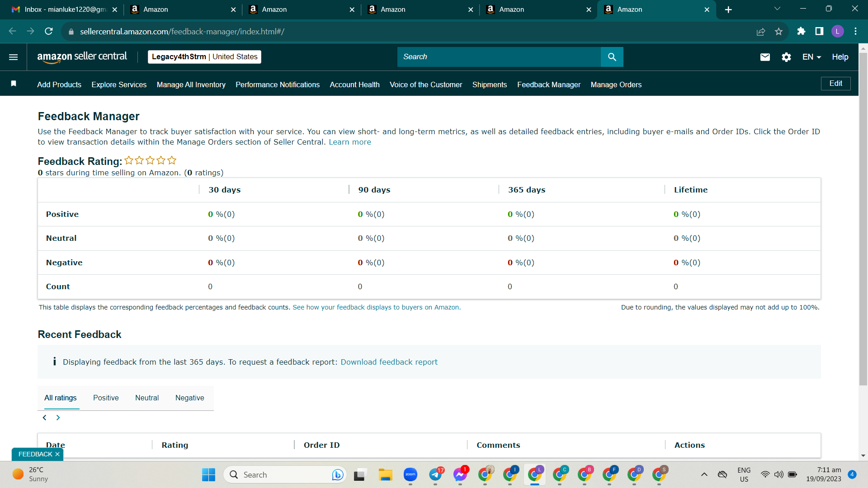
Task: Open the EN language dropdown
Action: (x=811, y=57)
